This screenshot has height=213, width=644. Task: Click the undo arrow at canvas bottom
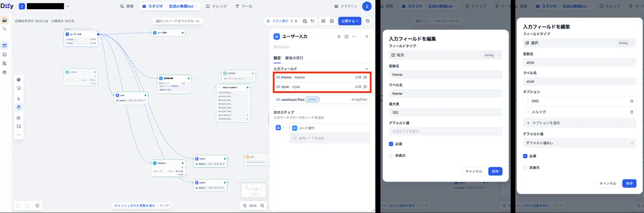point(18,205)
